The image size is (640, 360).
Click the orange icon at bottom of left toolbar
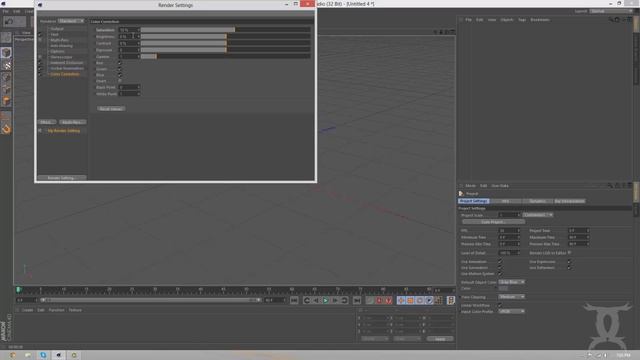(6, 129)
